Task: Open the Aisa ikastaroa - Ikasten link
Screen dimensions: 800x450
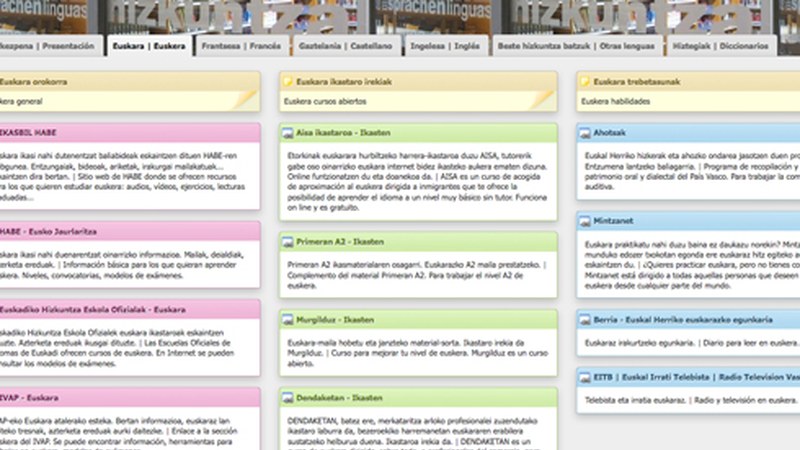Action: click(x=343, y=133)
